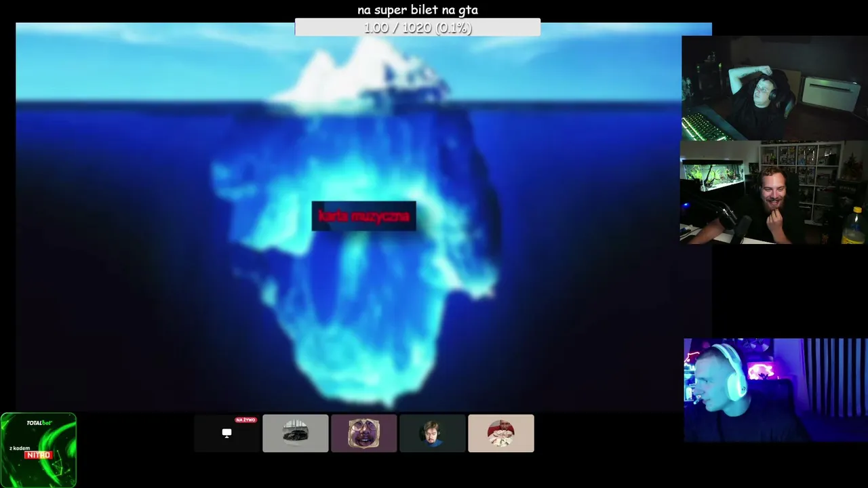Select the participant tile with headphones avatar

[x=433, y=433]
